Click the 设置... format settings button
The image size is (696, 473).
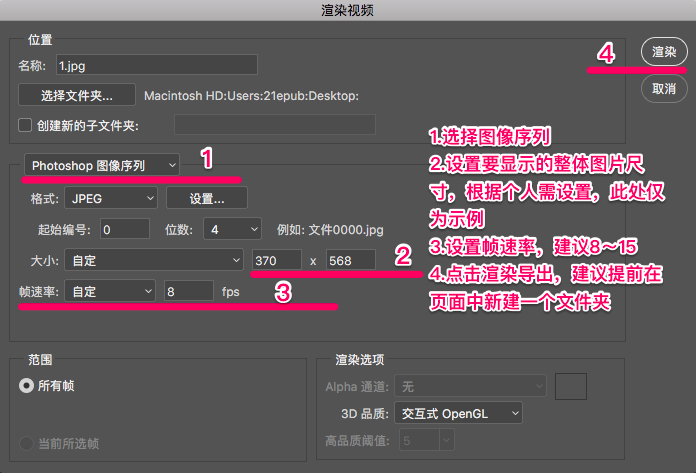point(206,198)
